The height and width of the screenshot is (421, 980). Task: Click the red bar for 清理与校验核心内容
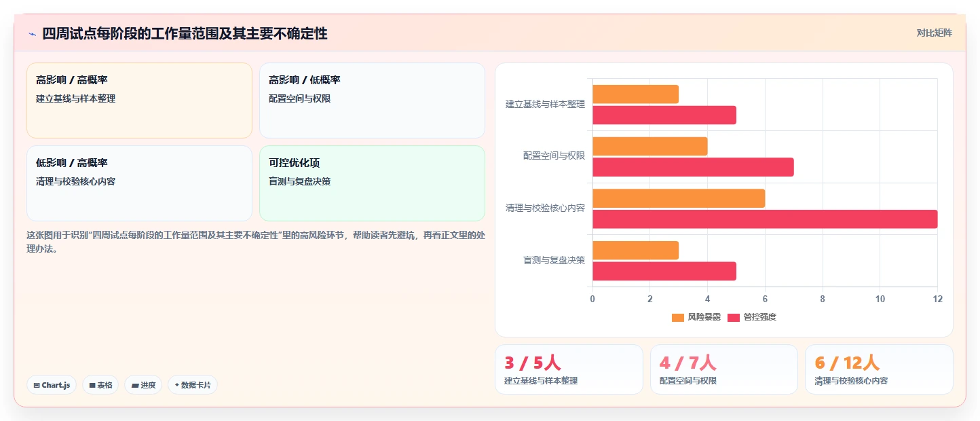[x=765, y=219]
